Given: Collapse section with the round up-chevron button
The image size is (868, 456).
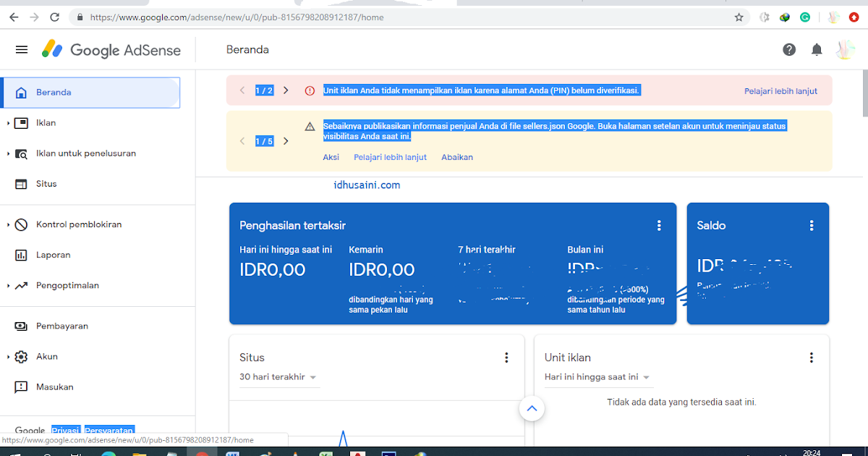Looking at the screenshot, I should tap(532, 408).
